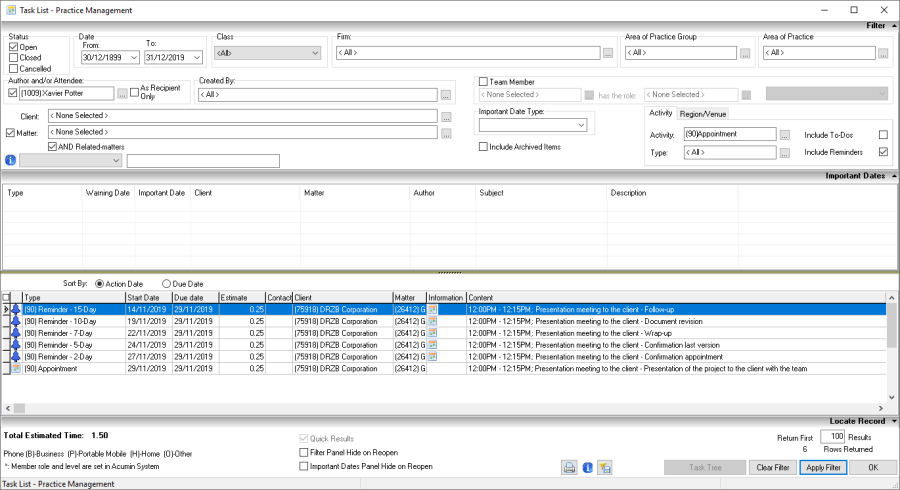Screen dimensions: 900x490
Task: Click the text field beside the info dropdown
Action: pyautogui.click(x=203, y=161)
